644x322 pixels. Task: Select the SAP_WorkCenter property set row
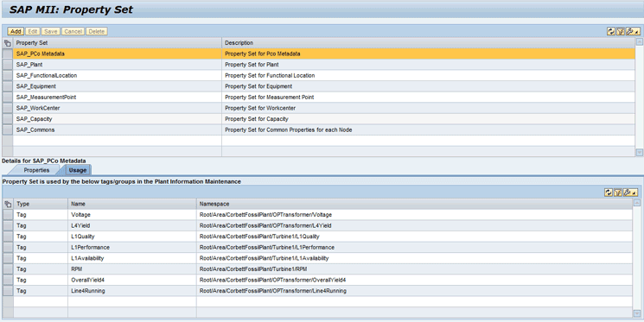coord(319,108)
